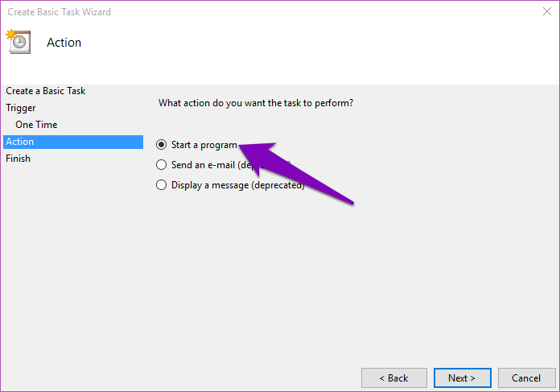Go to Create a Basic Task step
The image size is (560, 392).
pos(46,91)
